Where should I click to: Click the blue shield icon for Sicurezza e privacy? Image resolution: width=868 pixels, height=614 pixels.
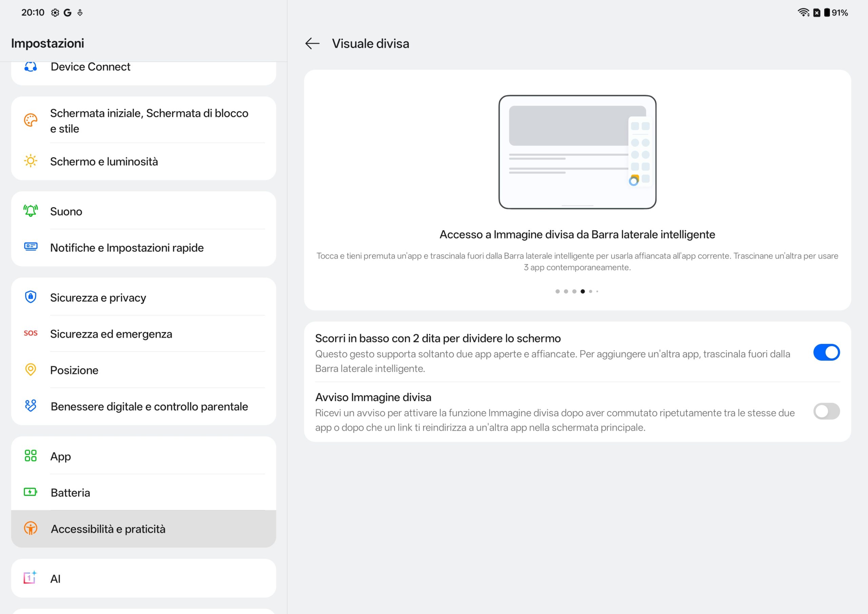pyautogui.click(x=31, y=297)
